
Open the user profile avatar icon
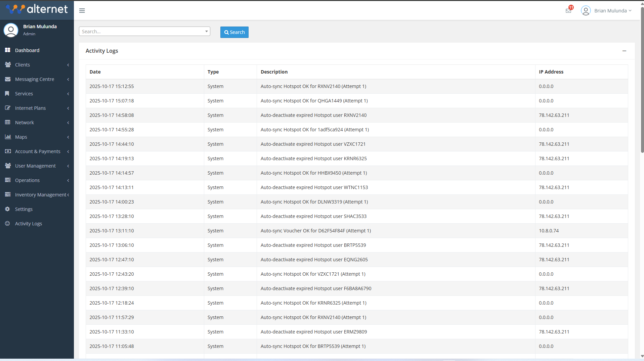pyautogui.click(x=586, y=10)
